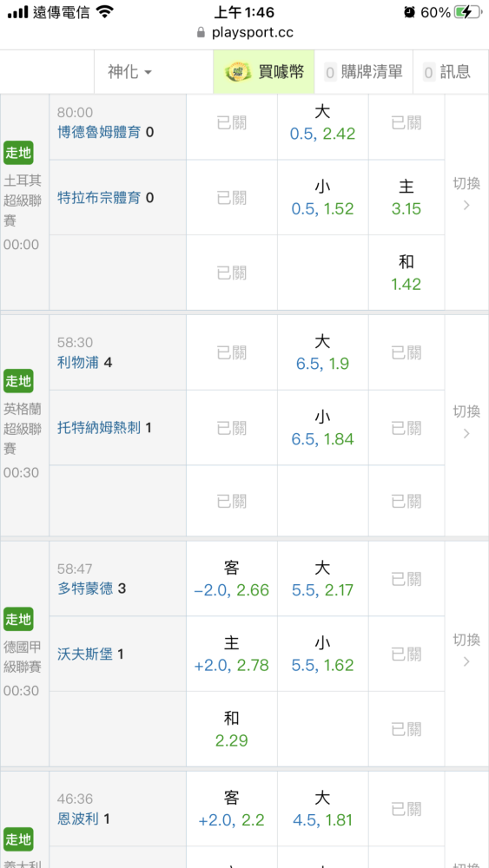
Task: Tap the battery icon in status bar
Action: 467,12
